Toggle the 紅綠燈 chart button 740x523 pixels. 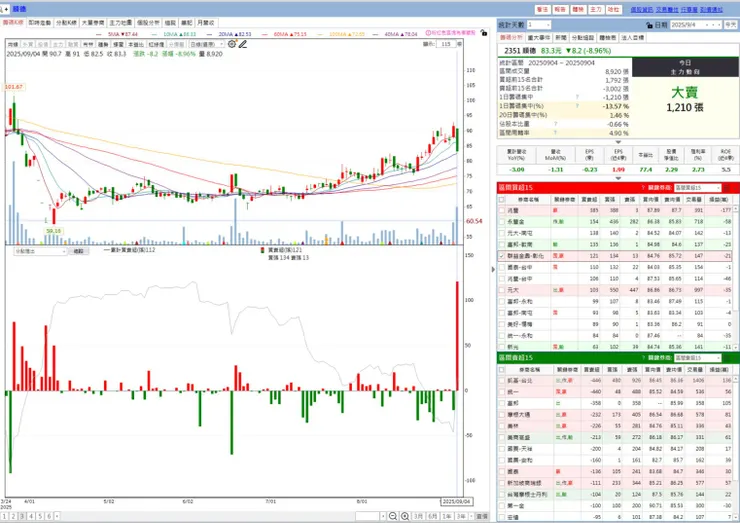click(156, 44)
